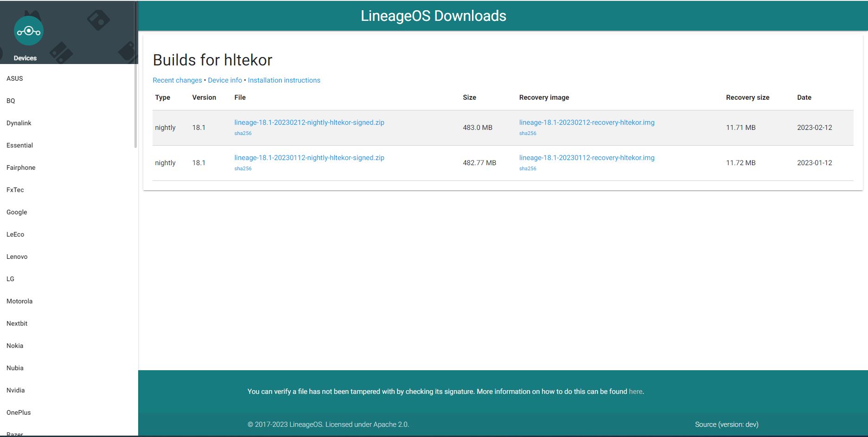Open ASUS devices list

pos(15,78)
